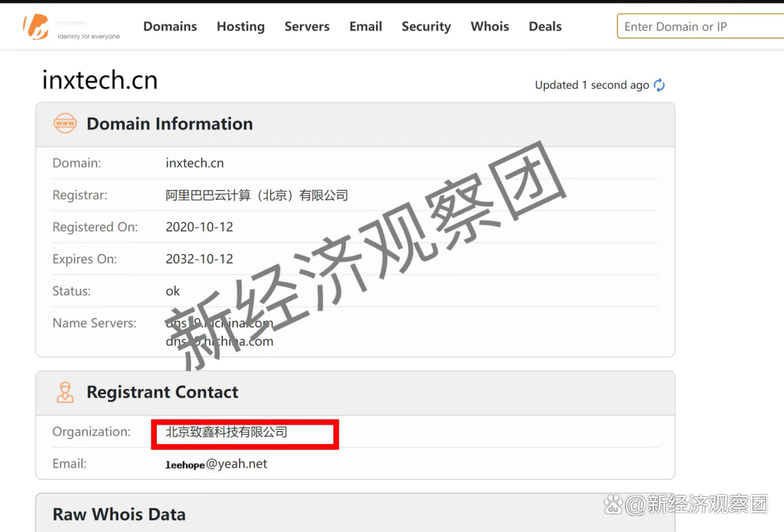The width and height of the screenshot is (784, 532).
Task: Open the Security menu
Action: coord(426,27)
